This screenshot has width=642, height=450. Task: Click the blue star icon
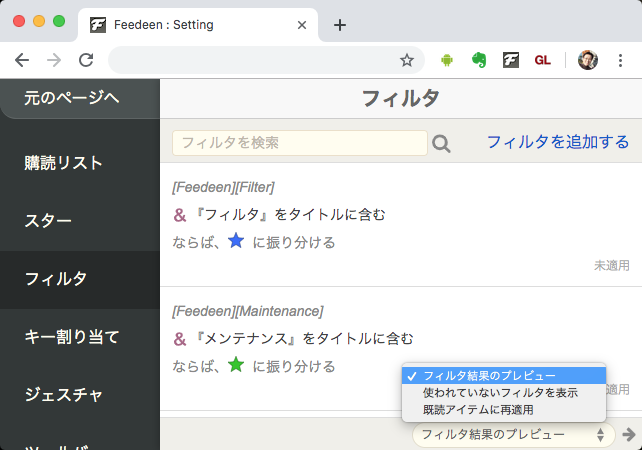[x=236, y=241]
